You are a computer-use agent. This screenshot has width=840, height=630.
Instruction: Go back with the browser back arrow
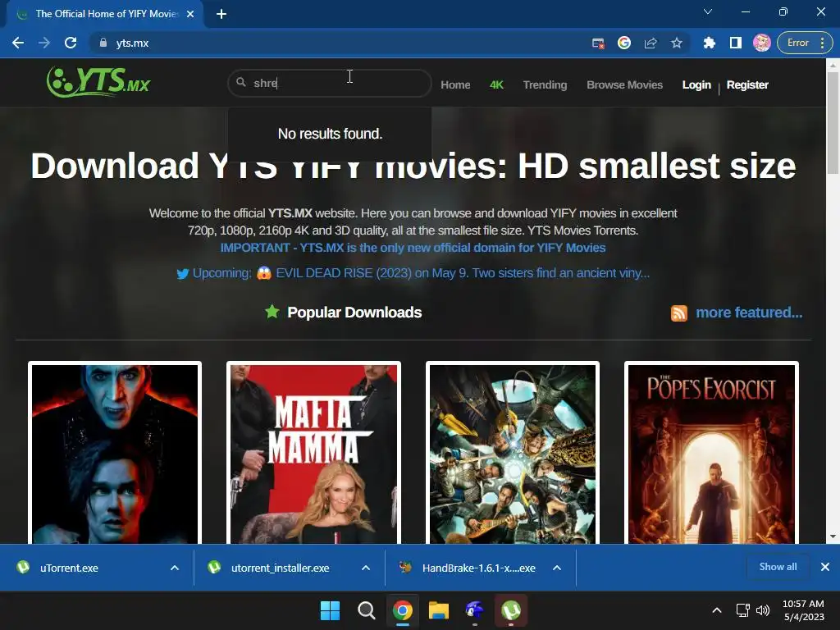18,43
